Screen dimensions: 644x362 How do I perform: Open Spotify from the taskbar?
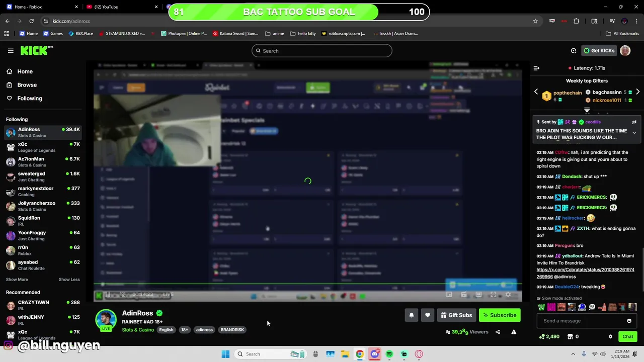point(389,354)
